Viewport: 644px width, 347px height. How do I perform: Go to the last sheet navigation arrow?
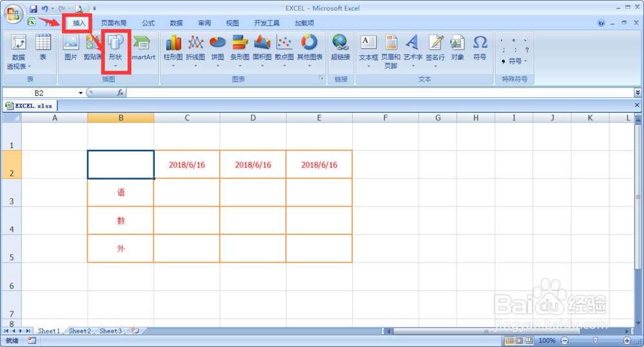[x=28, y=330]
